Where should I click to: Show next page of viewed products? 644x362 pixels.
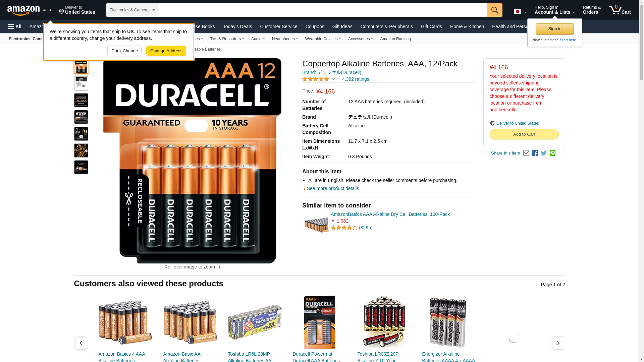(558, 343)
